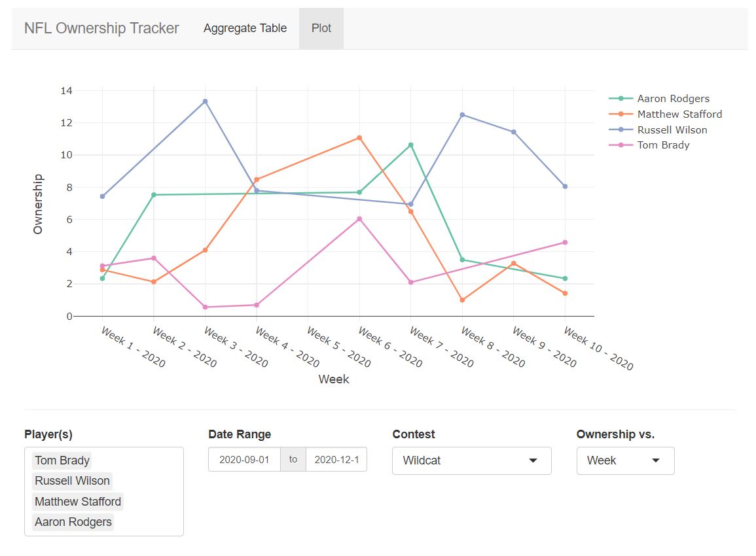Click the Week x-axis title
756x556 pixels.
334,379
